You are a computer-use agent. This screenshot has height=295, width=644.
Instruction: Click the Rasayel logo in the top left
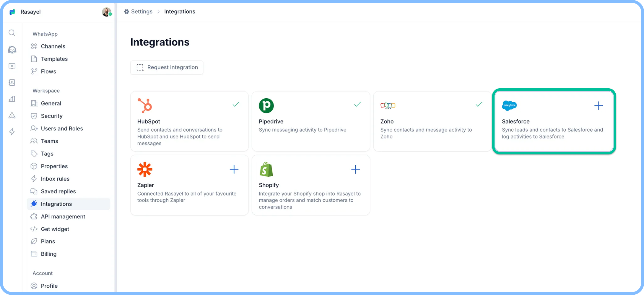(x=12, y=12)
